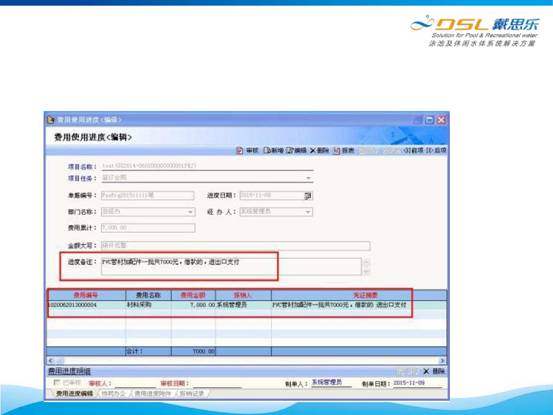Viewport: 553px width, 415px height.
Task: Click the 删除 delete X in top toolbar
Action: [319, 151]
